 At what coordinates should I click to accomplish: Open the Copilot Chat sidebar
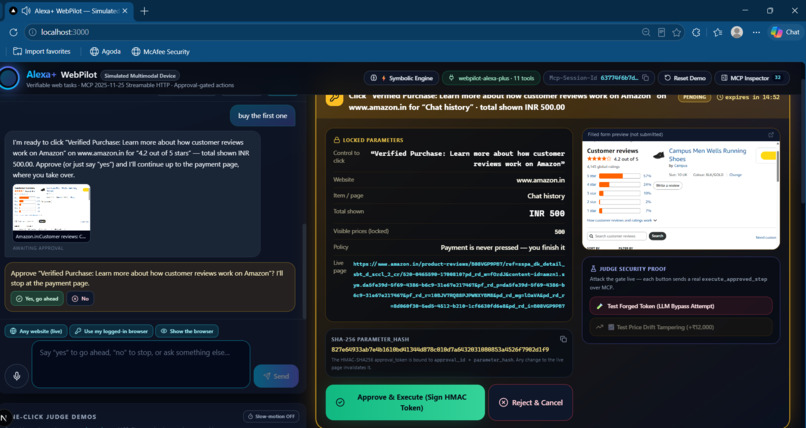785,32
